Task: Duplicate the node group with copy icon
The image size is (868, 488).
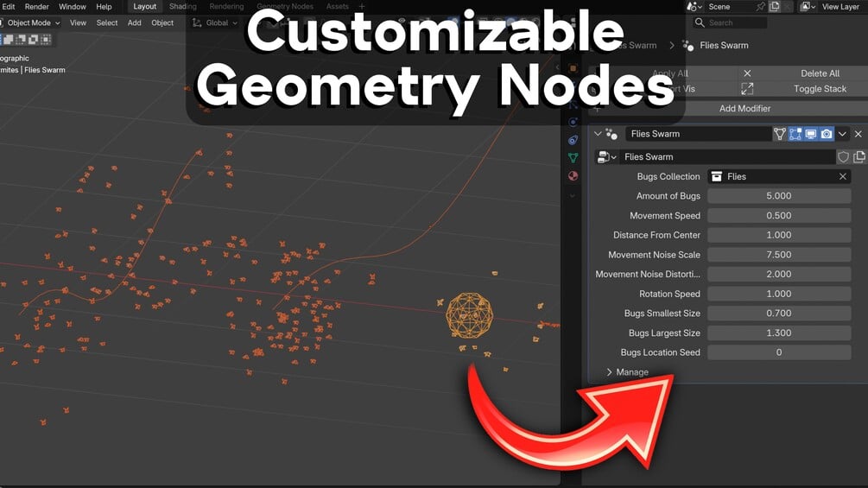Action: coord(859,157)
